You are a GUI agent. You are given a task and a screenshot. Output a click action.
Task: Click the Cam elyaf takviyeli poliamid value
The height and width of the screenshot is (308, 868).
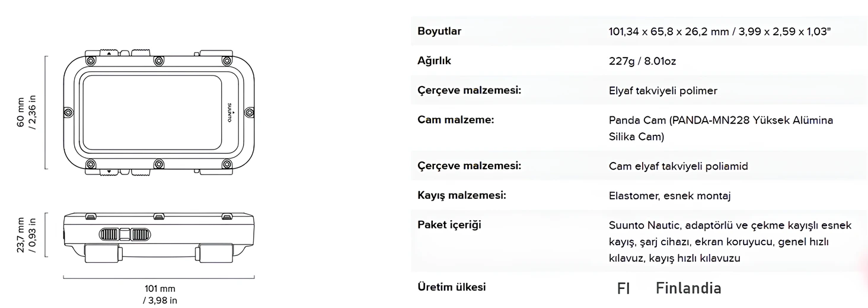pyautogui.click(x=678, y=166)
